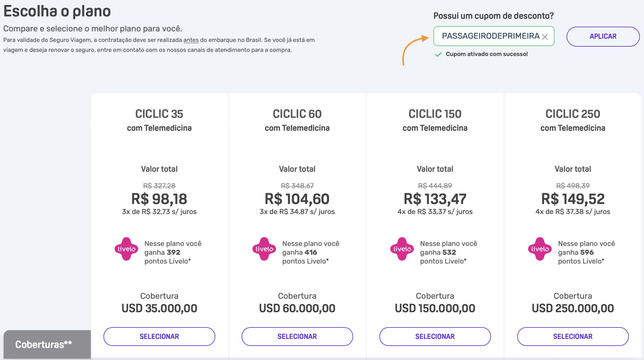The height and width of the screenshot is (360, 644).
Task: Click the green checkmark beside coupon success message
Action: 438,55
